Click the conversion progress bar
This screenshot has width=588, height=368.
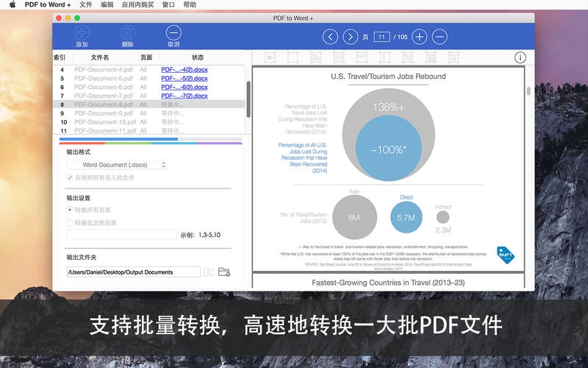click(151, 139)
